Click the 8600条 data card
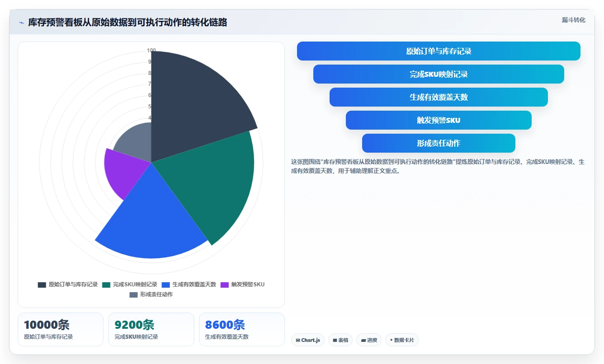The width and height of the screenshot is (604, 364). [x=242, y=330]
